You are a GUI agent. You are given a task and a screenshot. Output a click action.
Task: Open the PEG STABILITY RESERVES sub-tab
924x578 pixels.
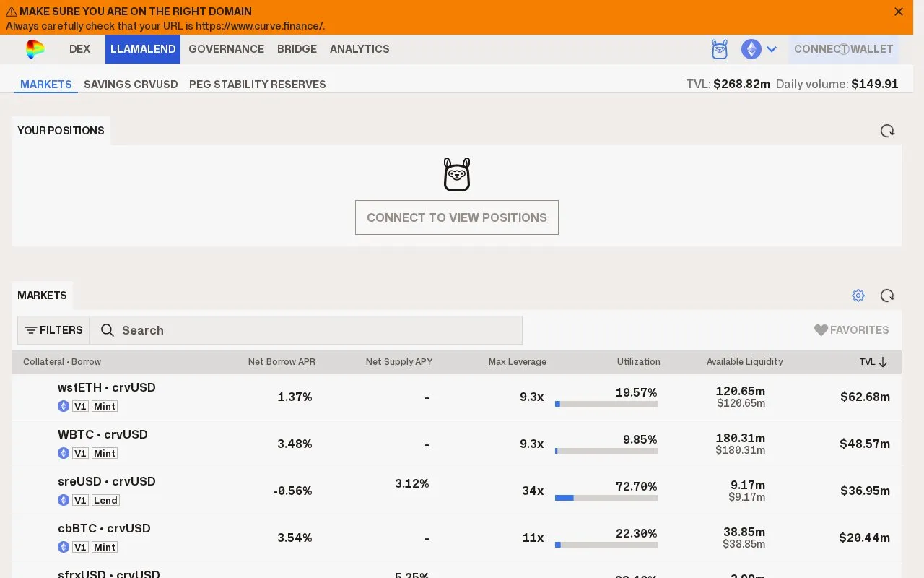pos(258,85)
